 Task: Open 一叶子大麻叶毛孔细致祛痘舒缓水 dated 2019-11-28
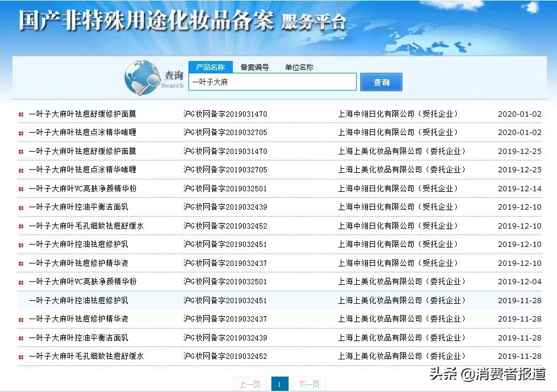click(87, 356)
